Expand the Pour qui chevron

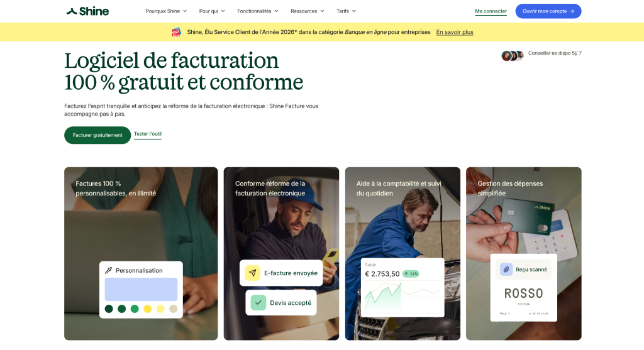(x=223, y=11)
